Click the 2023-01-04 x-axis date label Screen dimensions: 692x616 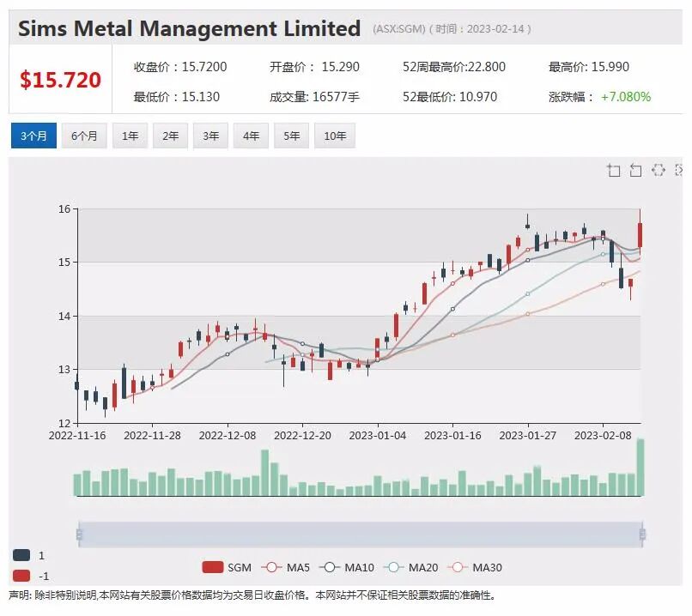tap(377, 435)
